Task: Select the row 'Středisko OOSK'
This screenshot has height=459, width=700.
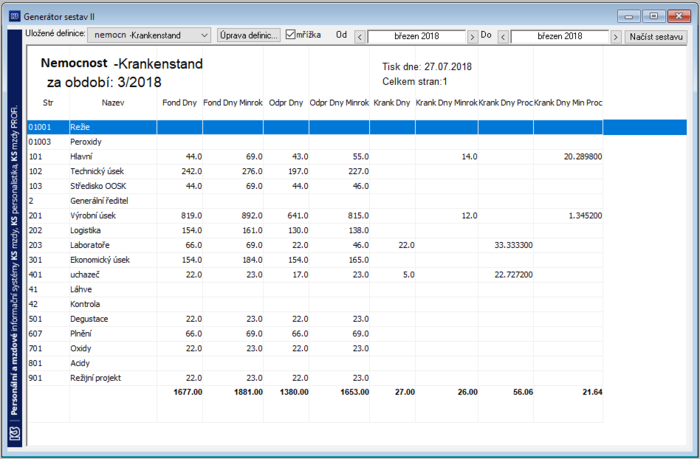Action: click(315, 186)
